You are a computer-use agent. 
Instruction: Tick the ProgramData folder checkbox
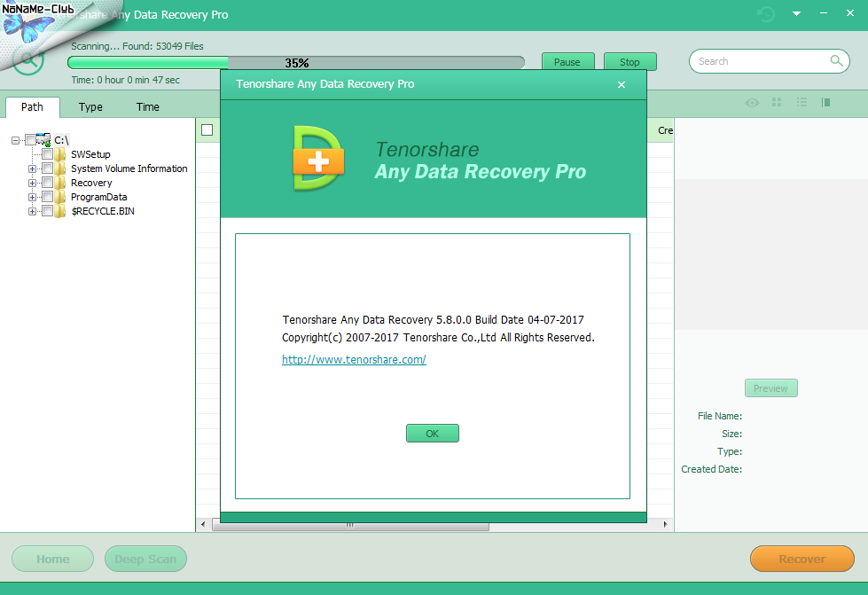click(48, 197)
